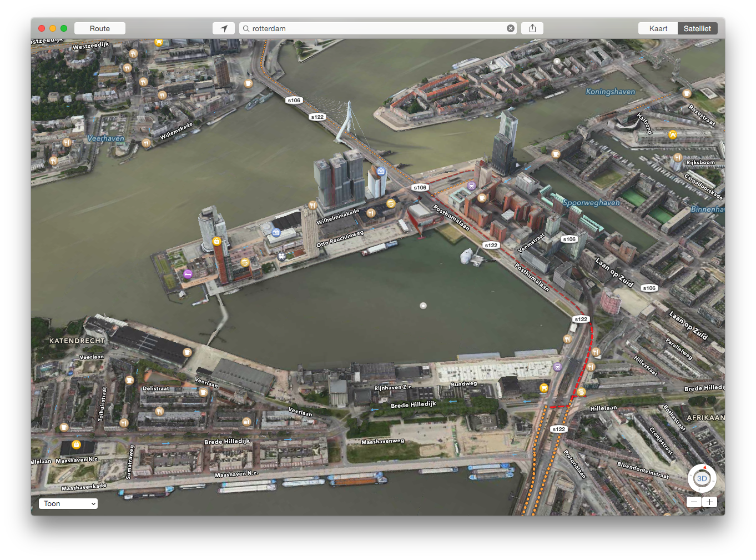Open the share menu in the toolbar
Image resolution: width=756 pixels, height=560 pixels.
coord(532,28)
